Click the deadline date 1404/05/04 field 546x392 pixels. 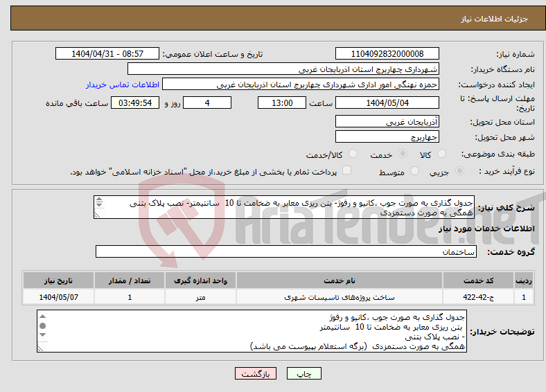387,103
